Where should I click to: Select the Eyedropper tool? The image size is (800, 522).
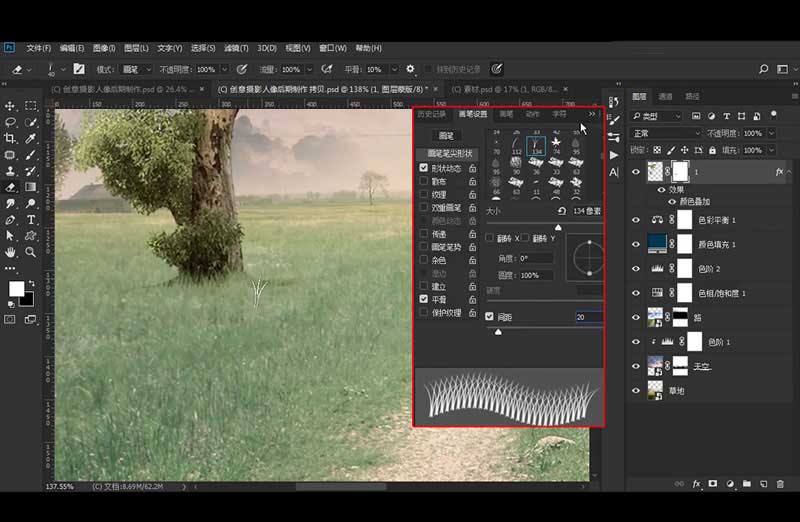[x=31, y=138]
